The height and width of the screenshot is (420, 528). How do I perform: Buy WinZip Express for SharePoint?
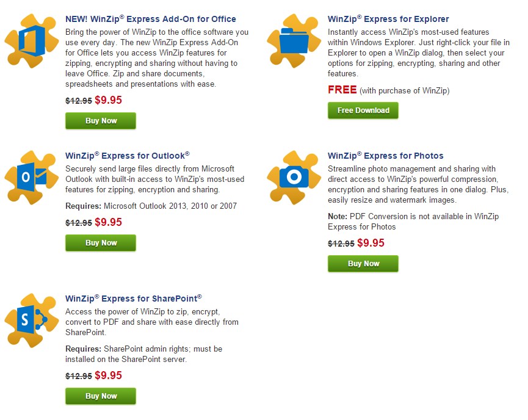[101, 396]
